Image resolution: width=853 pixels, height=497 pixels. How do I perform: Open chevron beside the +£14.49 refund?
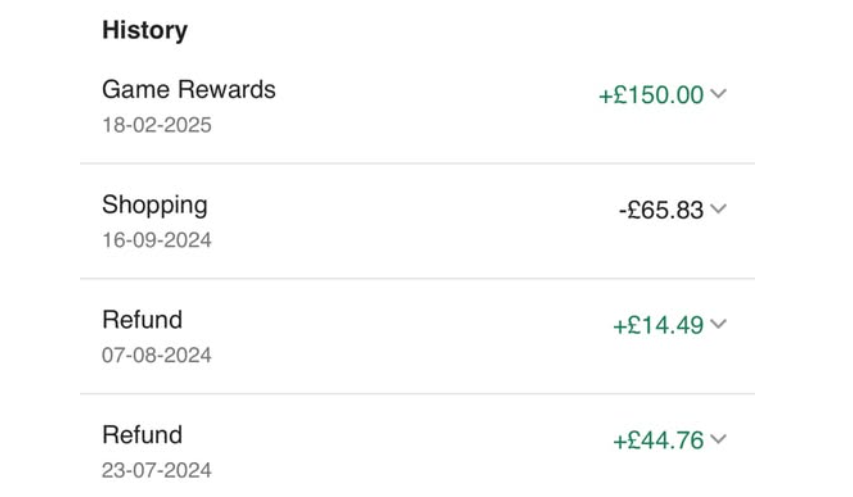pyautogui.click(x=718, y=325)
